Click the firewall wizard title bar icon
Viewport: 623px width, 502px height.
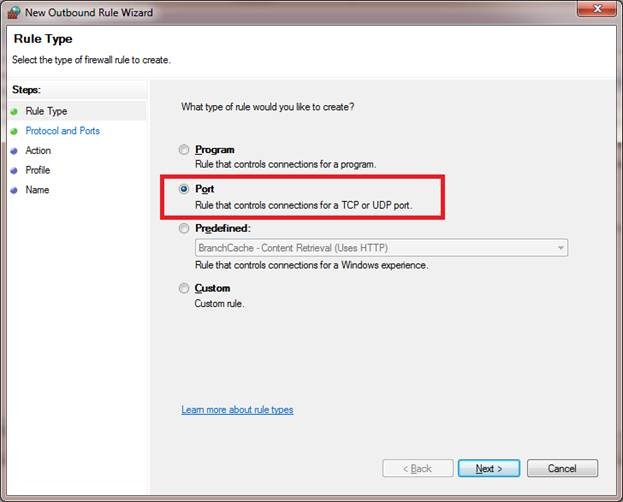14,11
